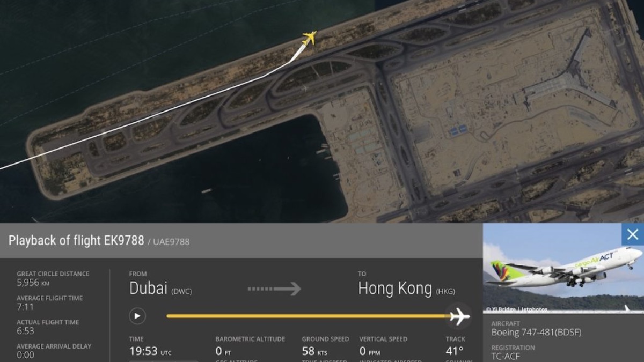Click the yellow aircraft icon on the map
This screenshot has width=644, height=362.
click(310, 38)
